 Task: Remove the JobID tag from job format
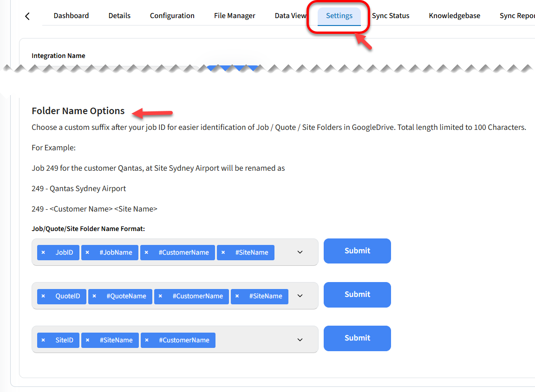coord(43,252)
